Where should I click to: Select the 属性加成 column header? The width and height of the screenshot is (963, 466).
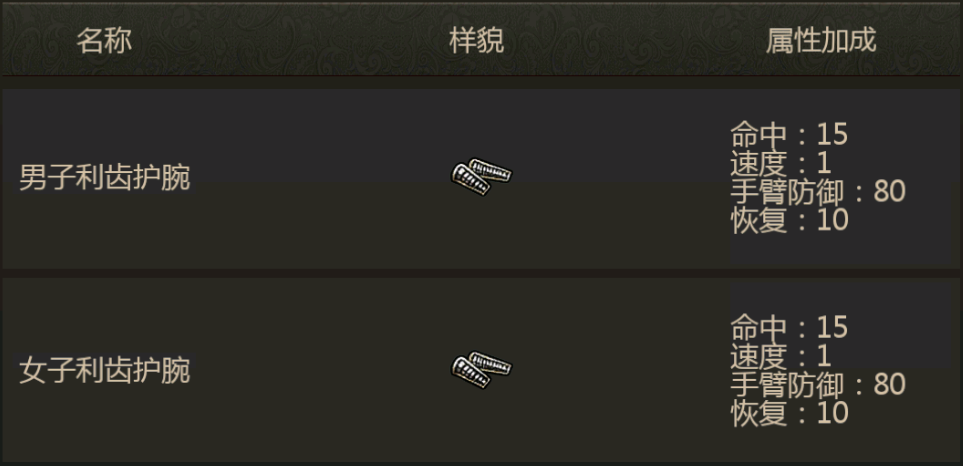coord(821,41)
